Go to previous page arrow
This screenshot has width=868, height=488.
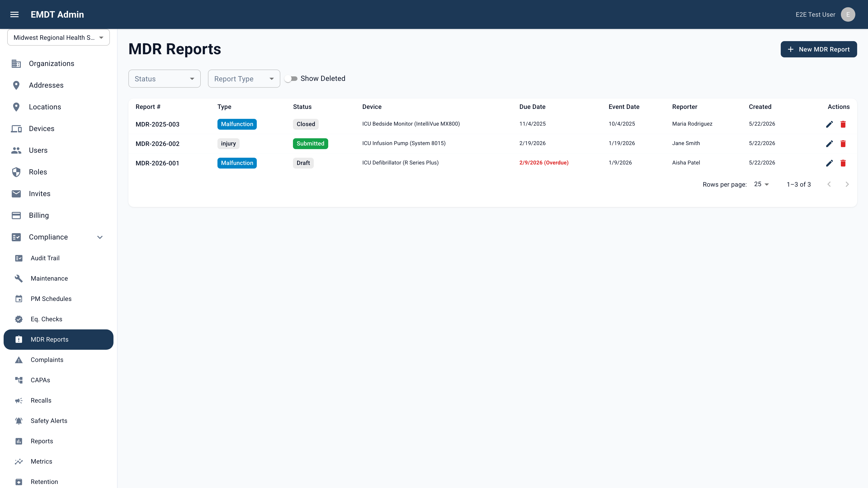(829, 184)
